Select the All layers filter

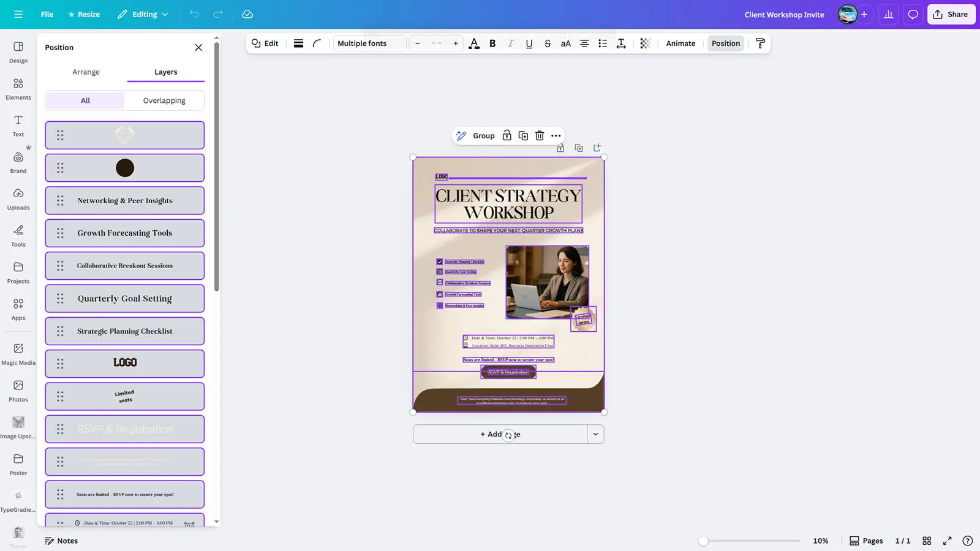[85, 100]
